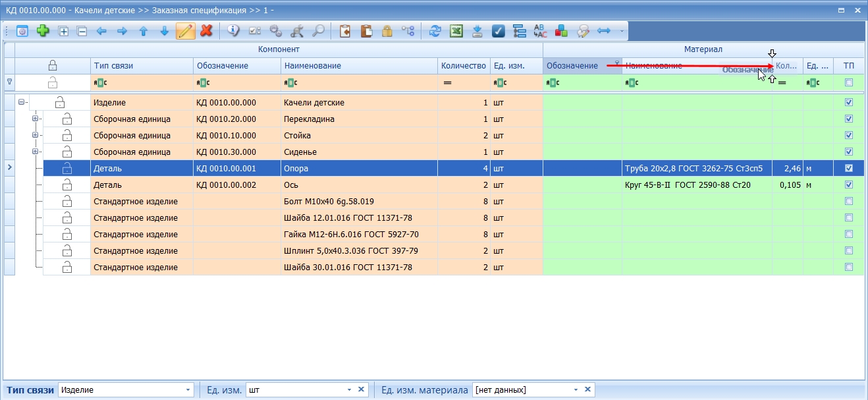Expand the Перекладина assembly node

tap(35, 119)
